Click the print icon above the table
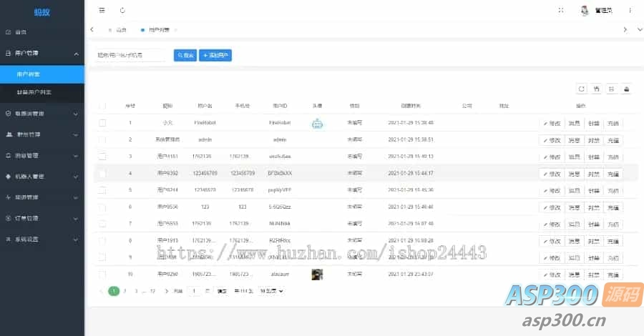This screenshot has height=336, width=644. (x=626, y=89)
